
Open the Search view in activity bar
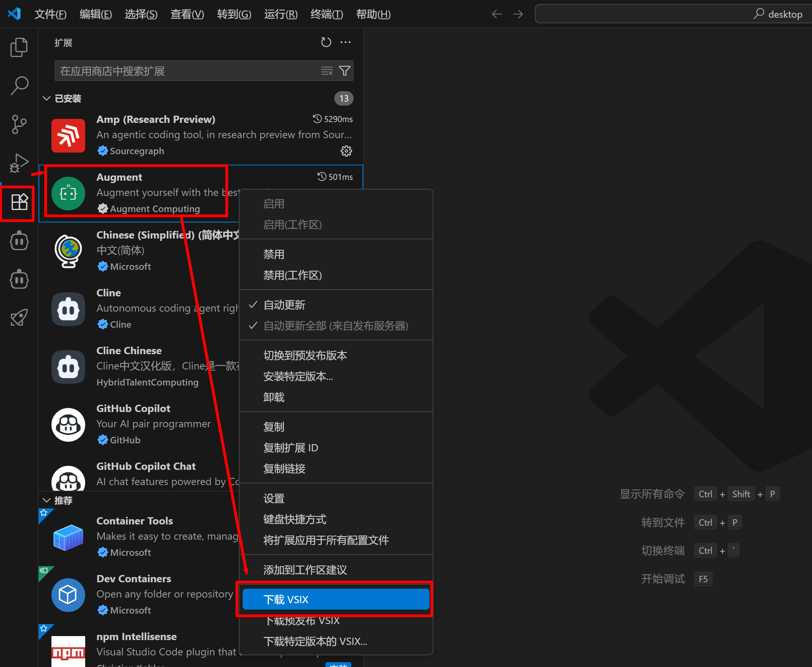click(x=19, y=86)
